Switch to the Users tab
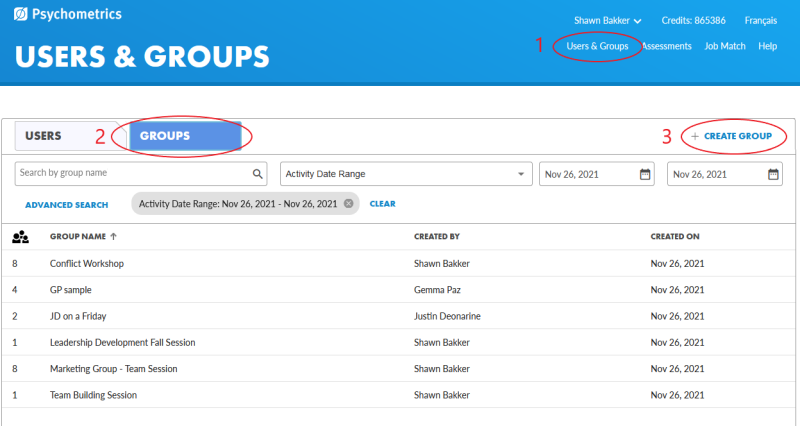Image resolution: width=800 pixels, height=426 pixels. 44,136
